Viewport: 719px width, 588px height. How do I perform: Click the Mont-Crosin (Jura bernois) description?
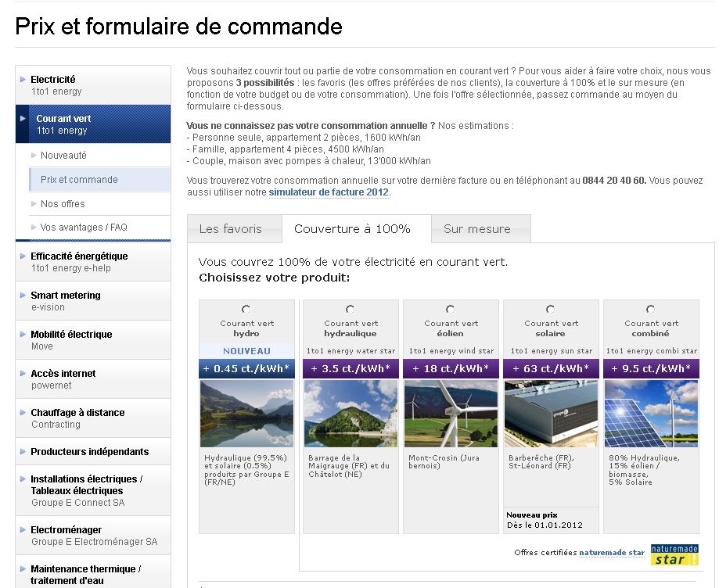[x=444, y=461]
